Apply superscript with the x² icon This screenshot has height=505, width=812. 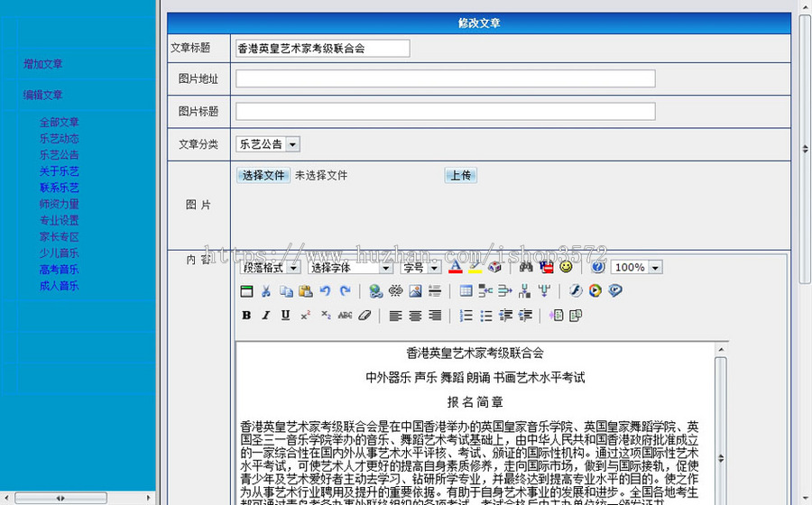[x=306, y=316]
